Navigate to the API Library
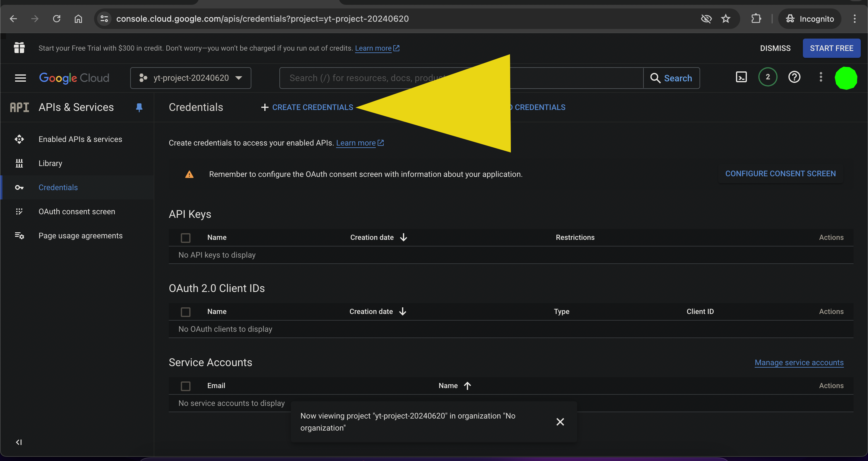The height and width of the screenshot is (461, 868). coord(50,163)
